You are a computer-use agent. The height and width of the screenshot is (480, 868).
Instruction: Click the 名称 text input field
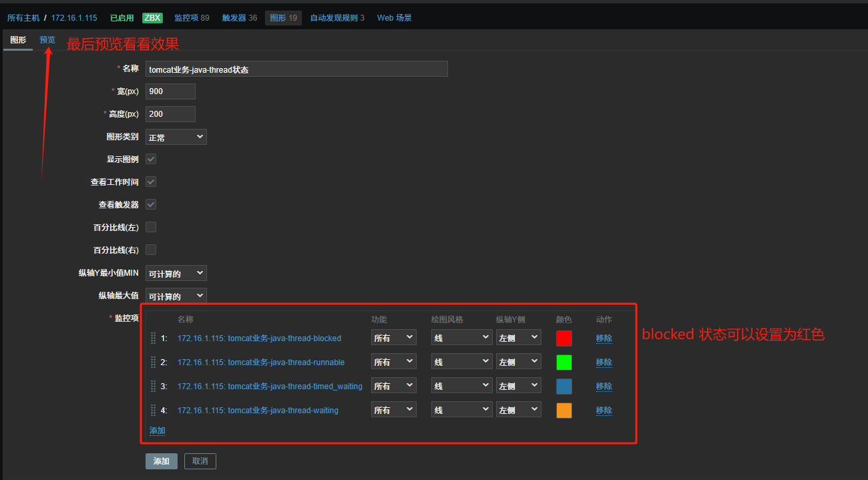pos(296,69)
